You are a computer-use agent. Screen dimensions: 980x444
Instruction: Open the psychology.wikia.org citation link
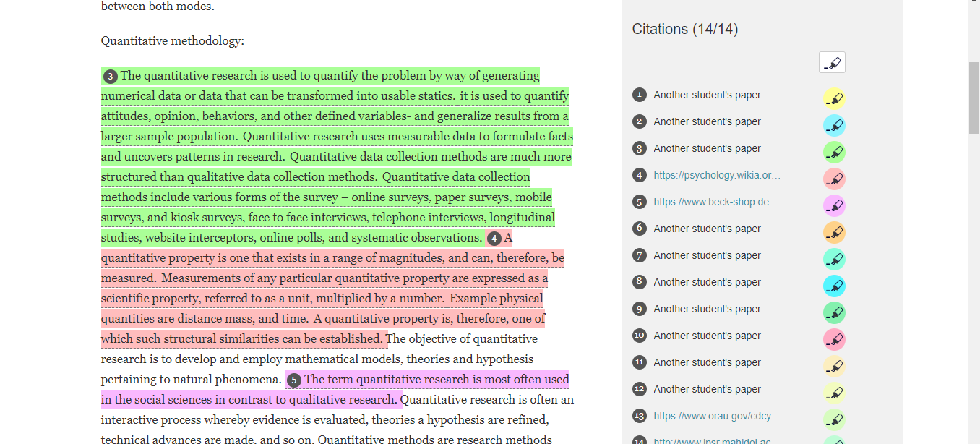pos(717,175)
